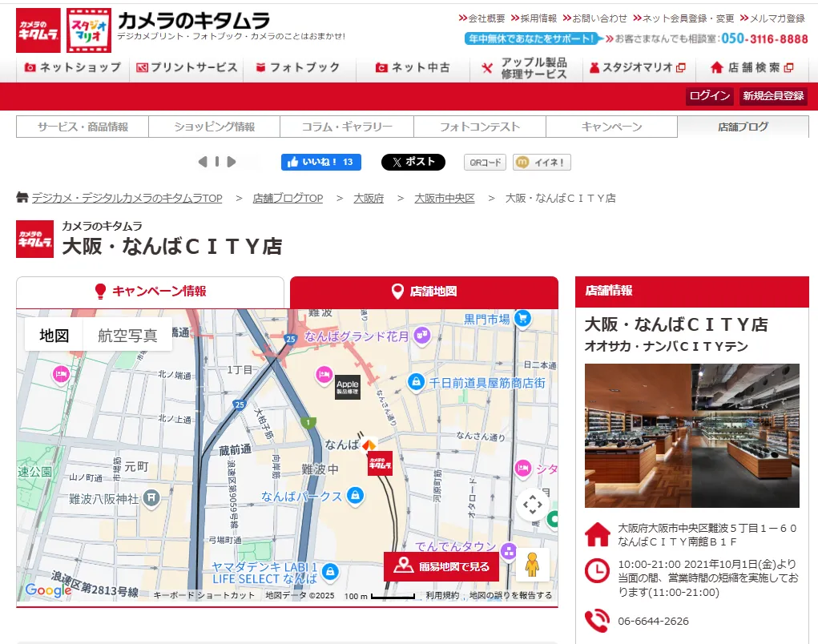This screenshot has width=818, height=644.
Task: Open プリントサービス in top navigation
Action: click(x=187, y=68)
